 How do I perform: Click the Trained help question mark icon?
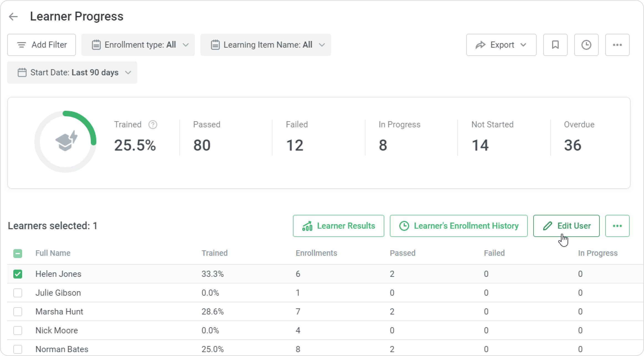coord(153,125)
